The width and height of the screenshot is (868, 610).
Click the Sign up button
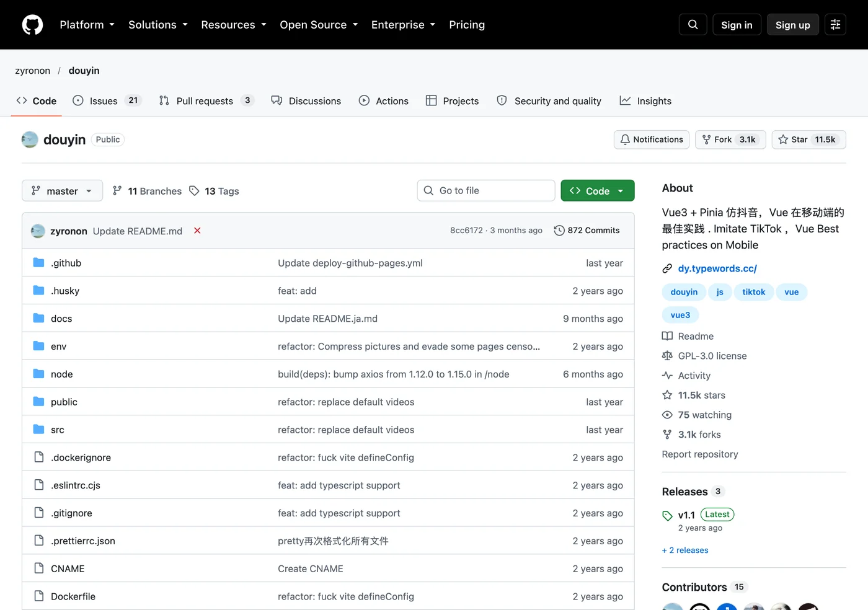point(792,25)
